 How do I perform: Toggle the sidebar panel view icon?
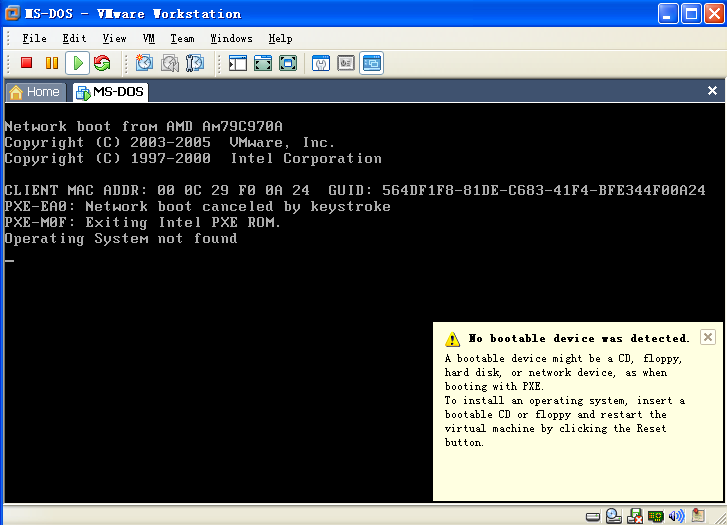238,63
